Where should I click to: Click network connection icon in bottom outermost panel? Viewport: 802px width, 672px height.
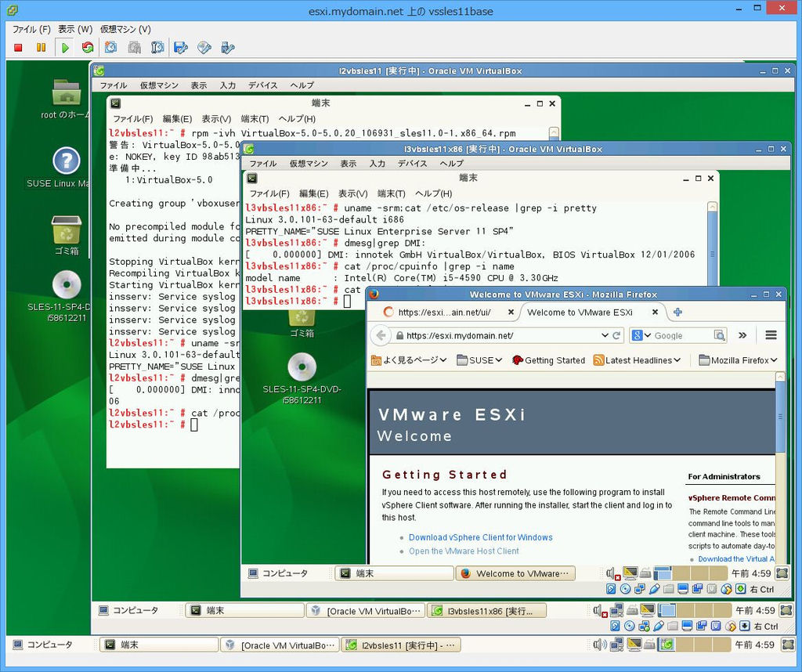[617, 645]
